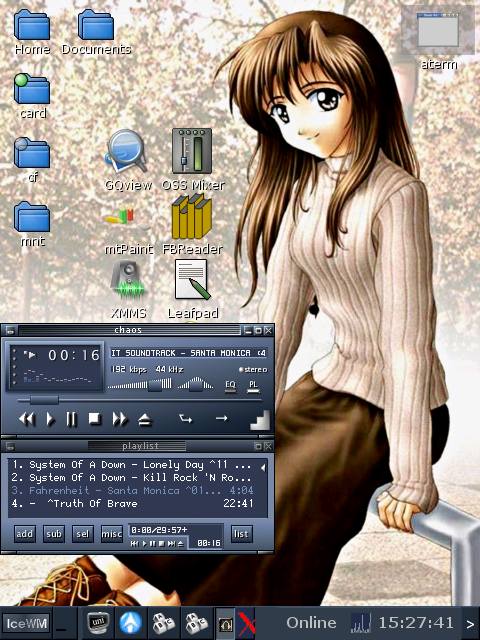
Task: Toggle the PL playlist window
Action: [253, 386]
